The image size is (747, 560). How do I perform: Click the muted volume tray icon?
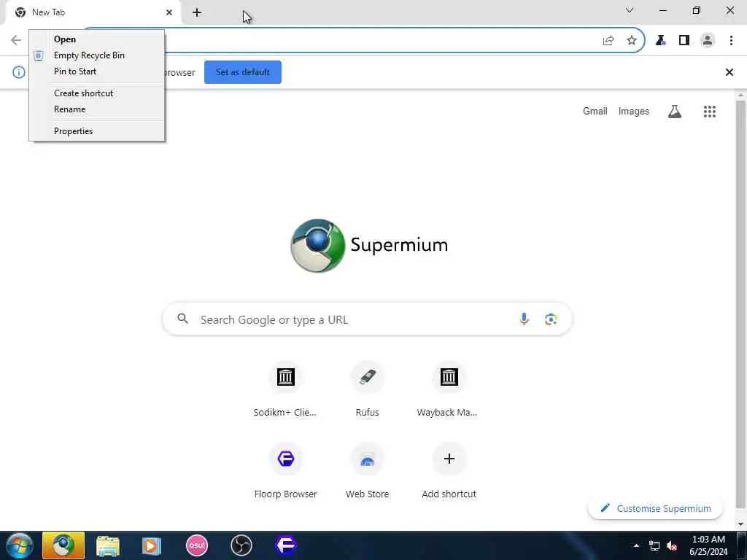(672, 546)
